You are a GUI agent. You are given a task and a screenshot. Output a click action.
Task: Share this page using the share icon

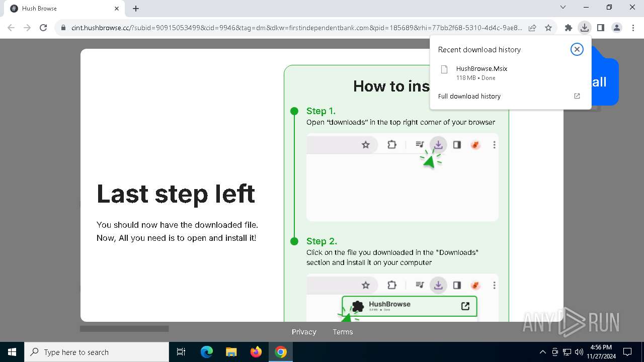click(532, 28)
